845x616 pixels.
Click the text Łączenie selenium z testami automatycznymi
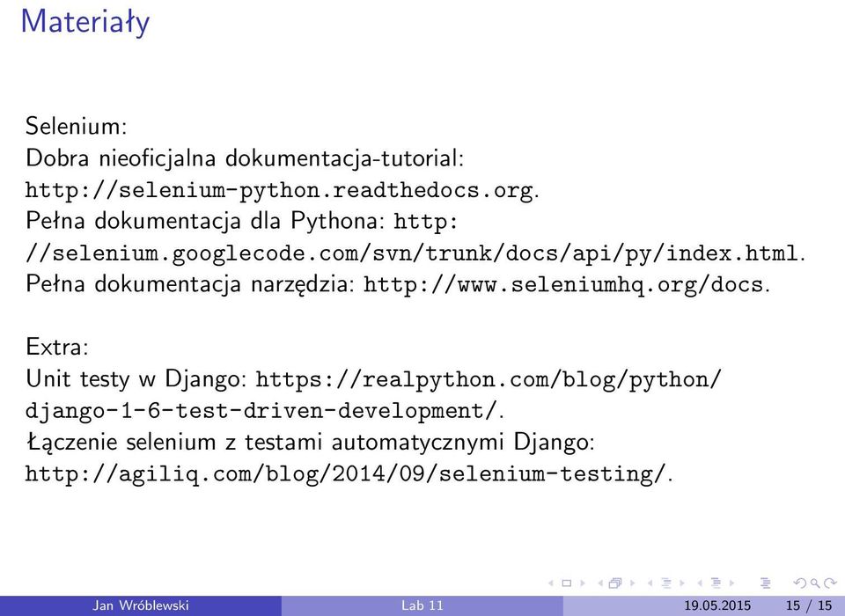pyautogui.click(x=265, y=443)
